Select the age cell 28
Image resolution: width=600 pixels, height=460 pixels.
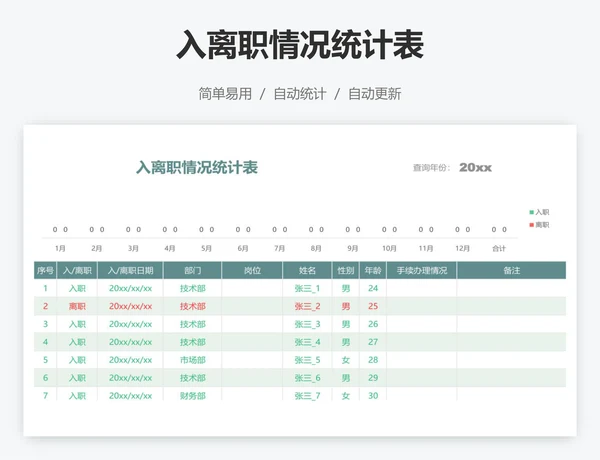373,360
